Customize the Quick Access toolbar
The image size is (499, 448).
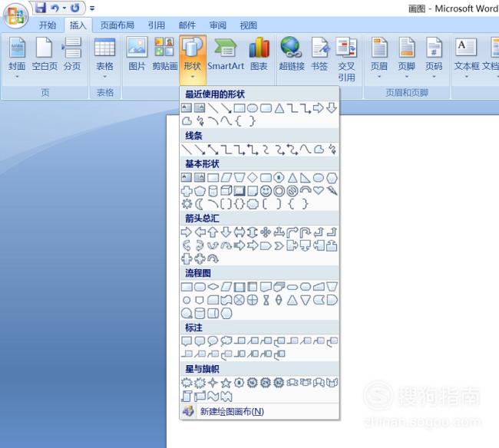[x=92, y=8]
